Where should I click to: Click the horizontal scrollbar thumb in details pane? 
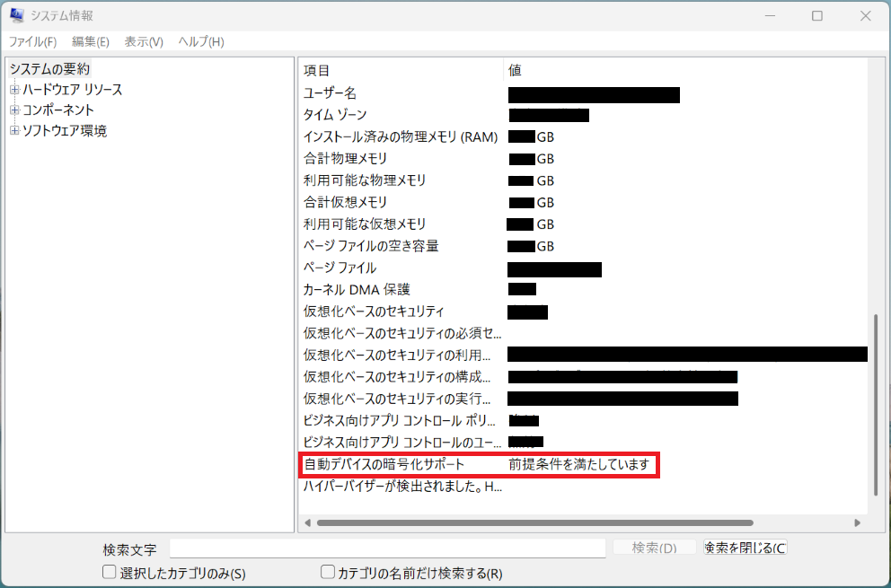[x=534, y=522]
